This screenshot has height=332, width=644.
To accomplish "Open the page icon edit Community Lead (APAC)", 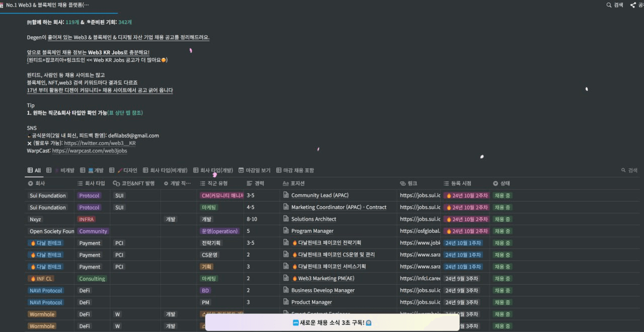I will 286,195.
